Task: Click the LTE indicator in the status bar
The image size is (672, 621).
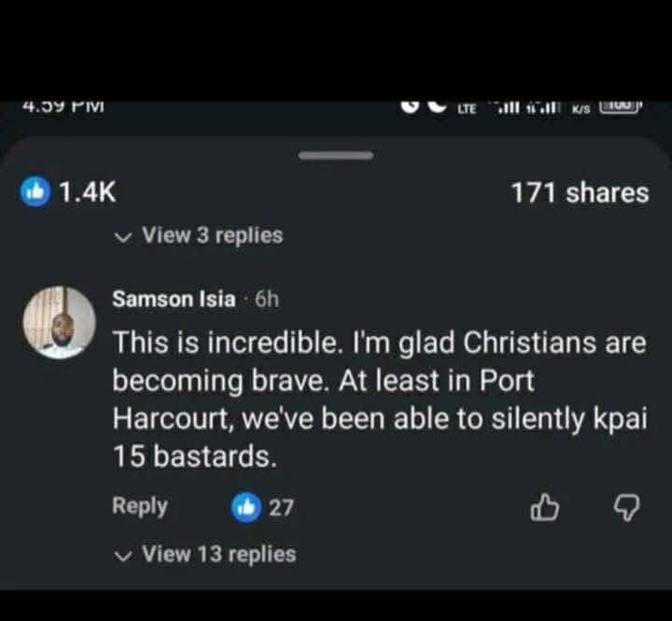Action: tap(467, 109)
